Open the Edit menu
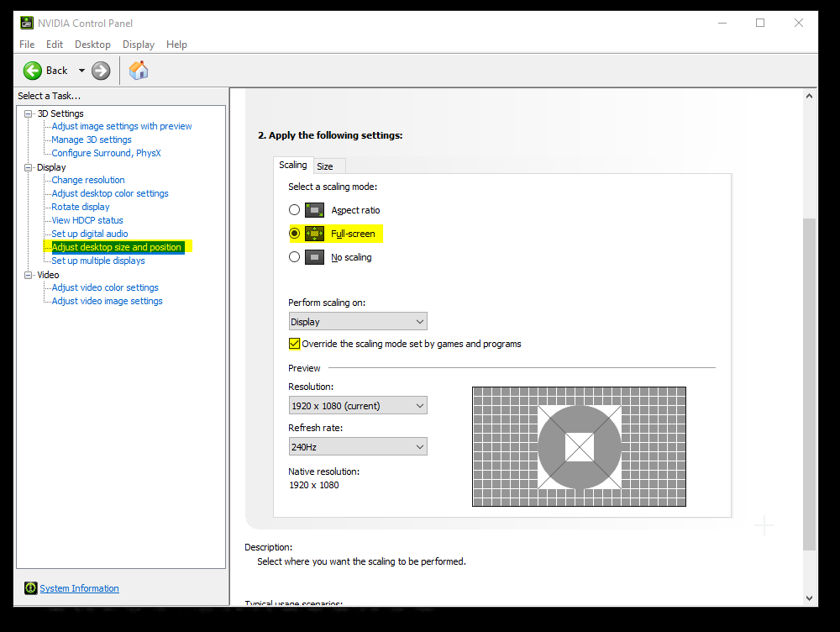The image size is (840, 632). (54, 45)
